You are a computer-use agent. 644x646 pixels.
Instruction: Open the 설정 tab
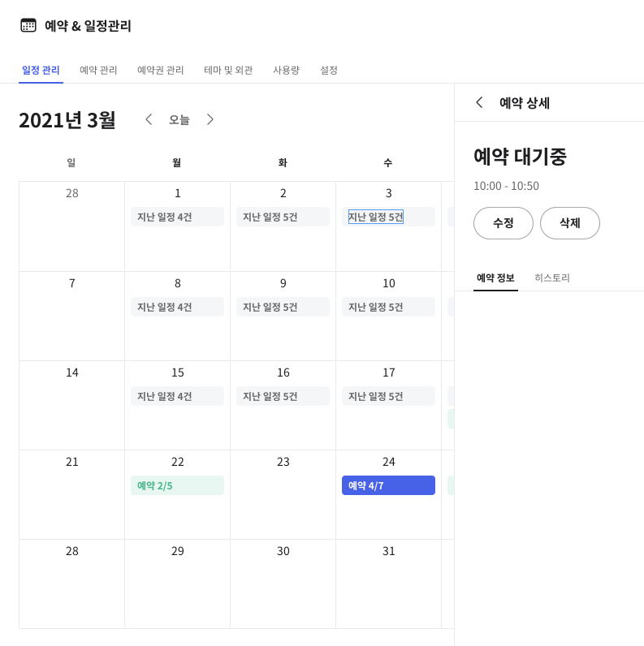(x=329, y=70)
